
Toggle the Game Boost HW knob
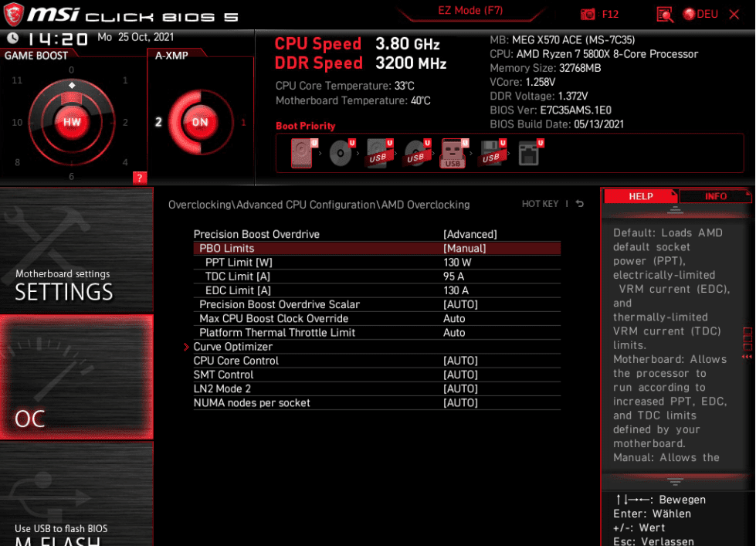(72, 122)
